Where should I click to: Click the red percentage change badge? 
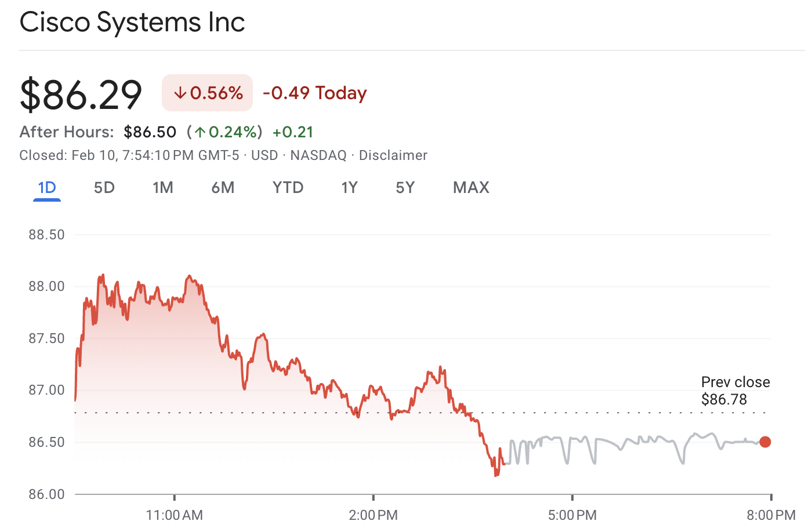click(207, 93)
